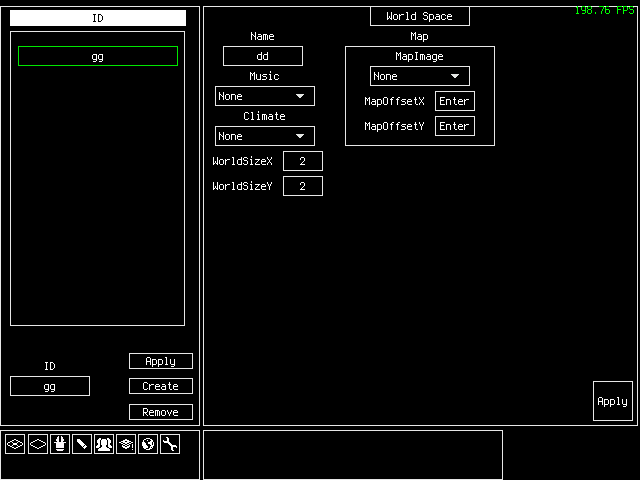Click the MapOffsetY input field

(x=454, y=126)
